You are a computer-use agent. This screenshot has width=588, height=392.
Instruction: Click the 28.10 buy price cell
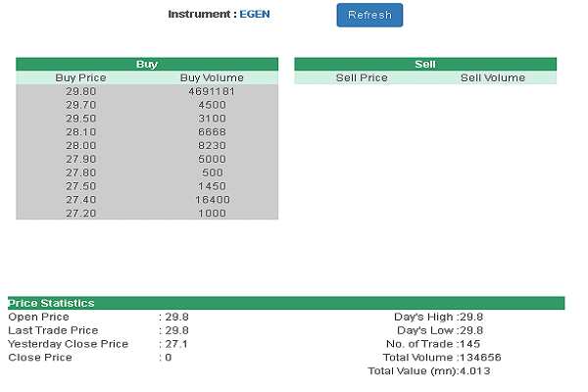point(80,131)
